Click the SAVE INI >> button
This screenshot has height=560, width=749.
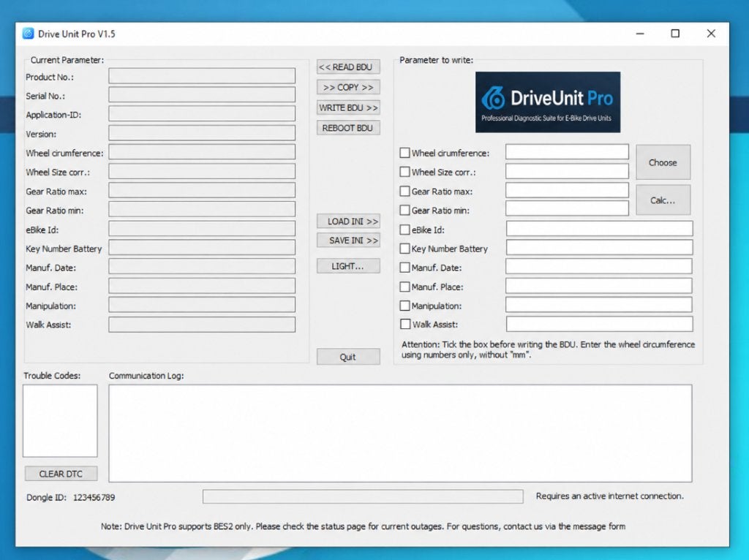(348, 241)
